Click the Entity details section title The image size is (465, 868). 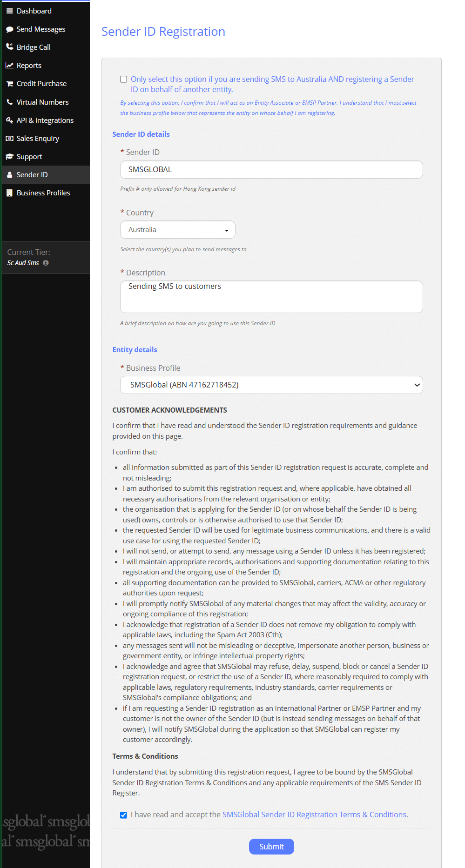[135, 350]
